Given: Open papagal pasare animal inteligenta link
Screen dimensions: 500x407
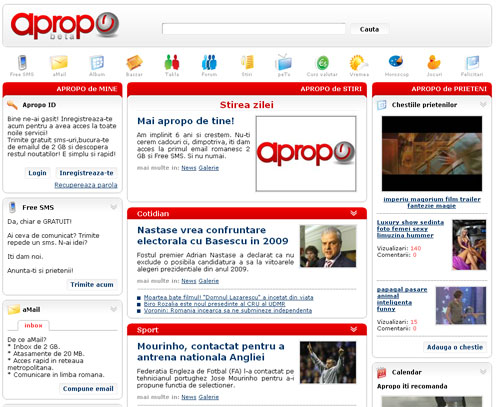Looking at the screenshot, I should (x=402, y=299).
